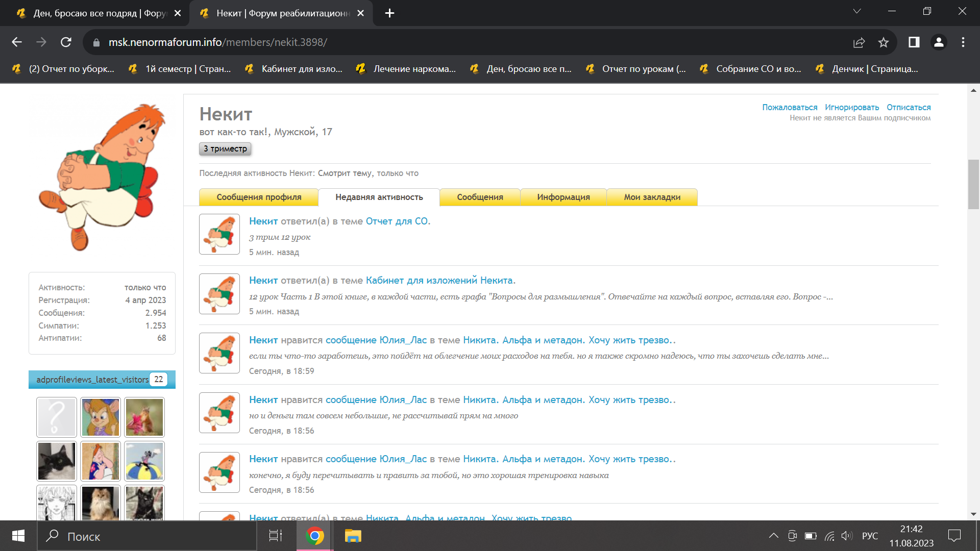Viewport: 980px width, 551px height.
Task: Open the battery status tray icon
Action: point(811,536)
